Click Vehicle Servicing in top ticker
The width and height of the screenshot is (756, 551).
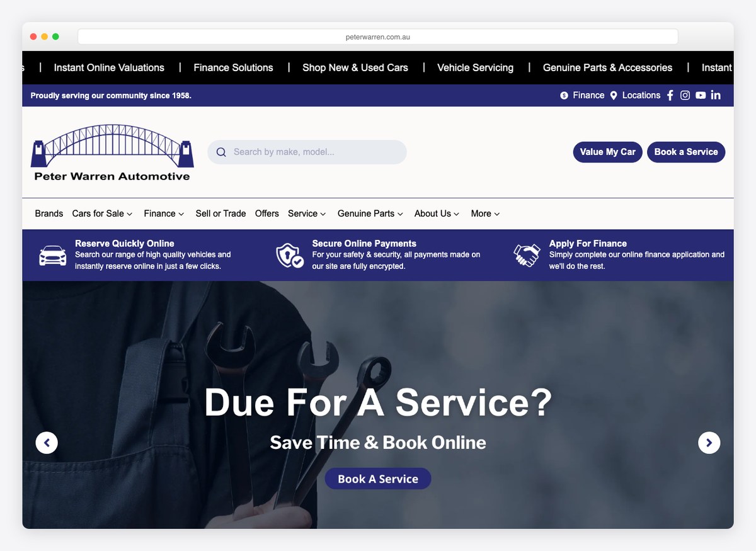(476, 67)
